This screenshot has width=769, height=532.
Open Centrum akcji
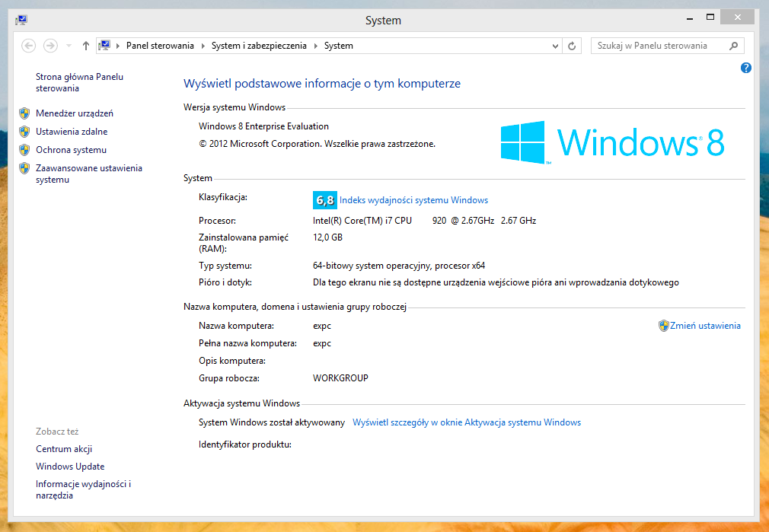pos(64,448)
